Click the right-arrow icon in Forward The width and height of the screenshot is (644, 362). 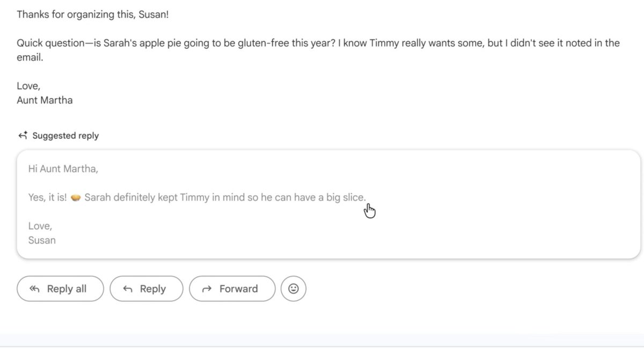tap(207, 289)
